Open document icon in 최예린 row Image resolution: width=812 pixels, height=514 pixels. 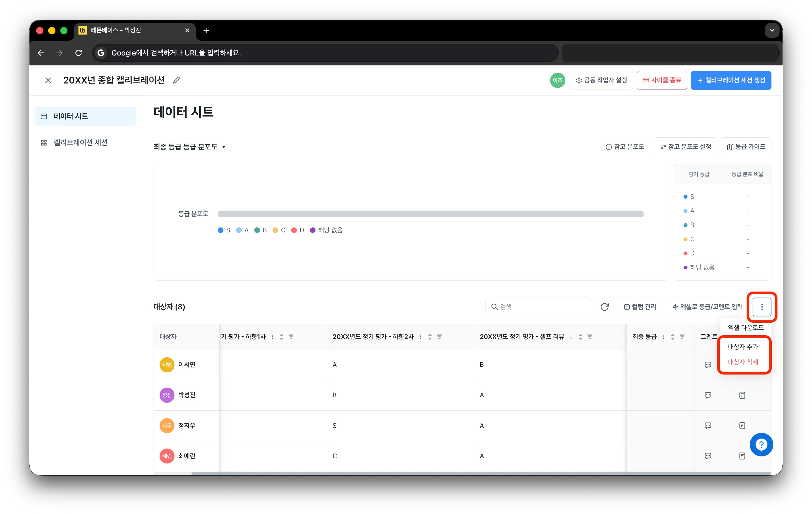(x=742, y=456)
